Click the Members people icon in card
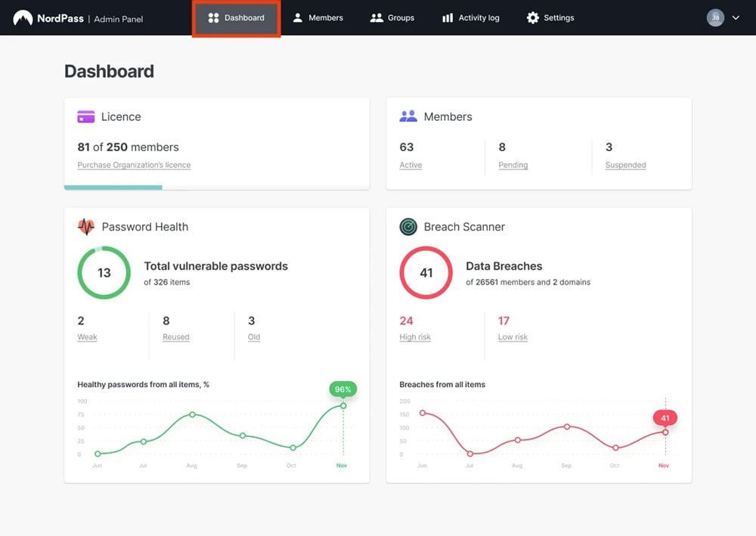 408,116
